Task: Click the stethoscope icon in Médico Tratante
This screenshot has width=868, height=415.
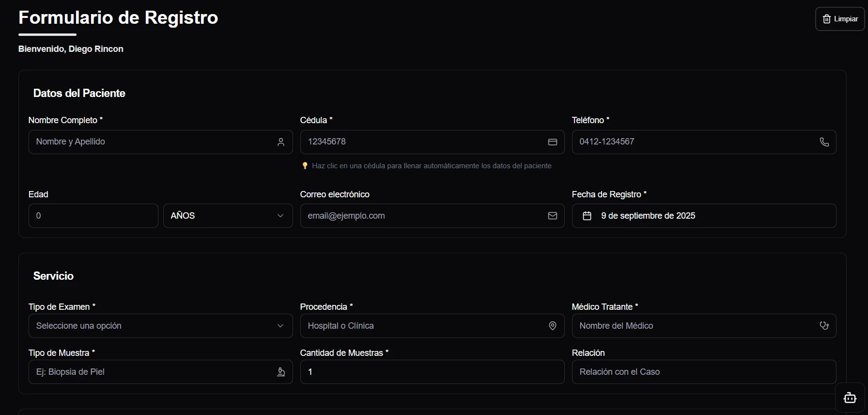Action: (x=824, y=326)
